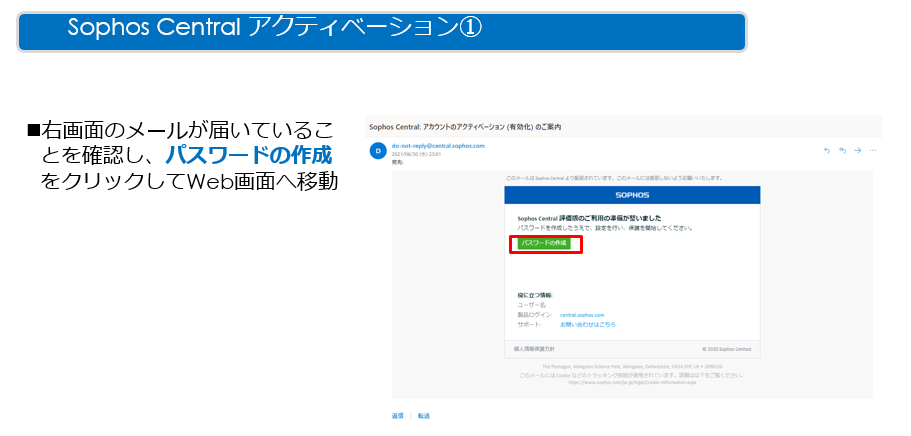Click the Reply All icon in email header
This screenshot has height=436, width=911.
click(x=842, y=151)
